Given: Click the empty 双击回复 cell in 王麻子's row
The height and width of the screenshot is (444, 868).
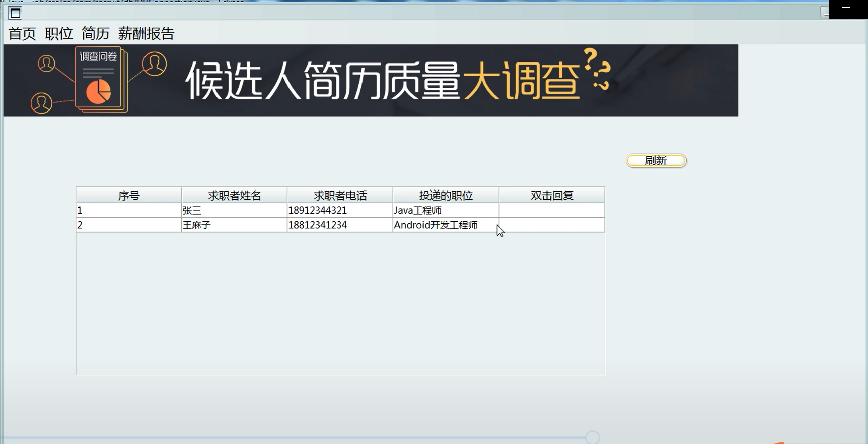Looking at the screenshot, I should pyautogui.click(x=552, y=225).
